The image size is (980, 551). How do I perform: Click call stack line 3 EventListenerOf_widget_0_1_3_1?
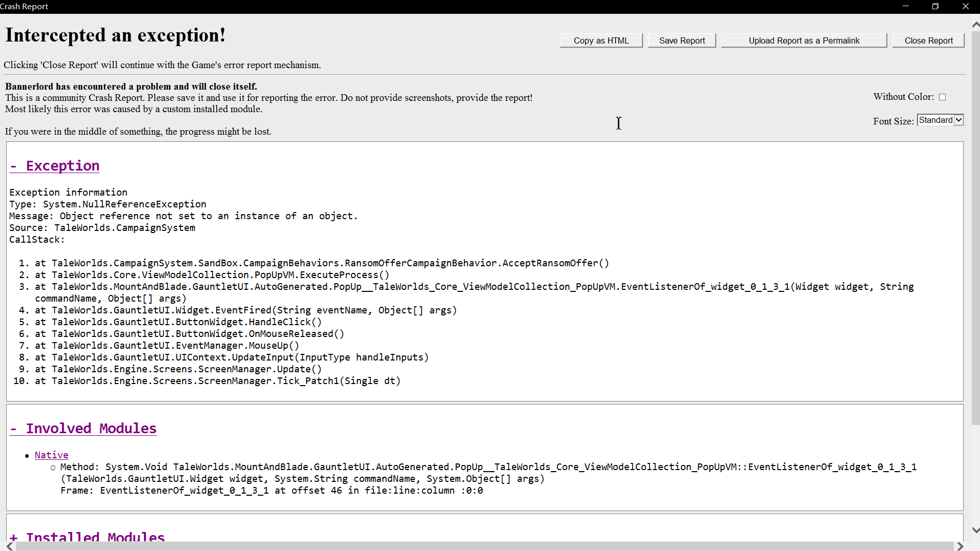(x=474, y=292)
